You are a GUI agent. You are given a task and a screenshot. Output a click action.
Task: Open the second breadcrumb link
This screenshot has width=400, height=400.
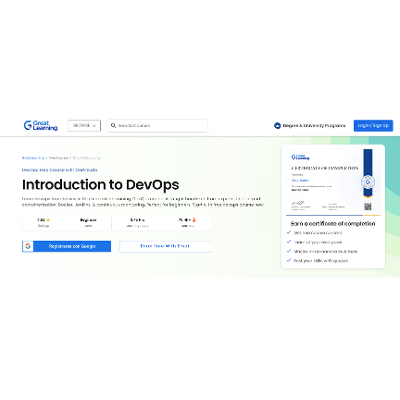coord(59,158)
